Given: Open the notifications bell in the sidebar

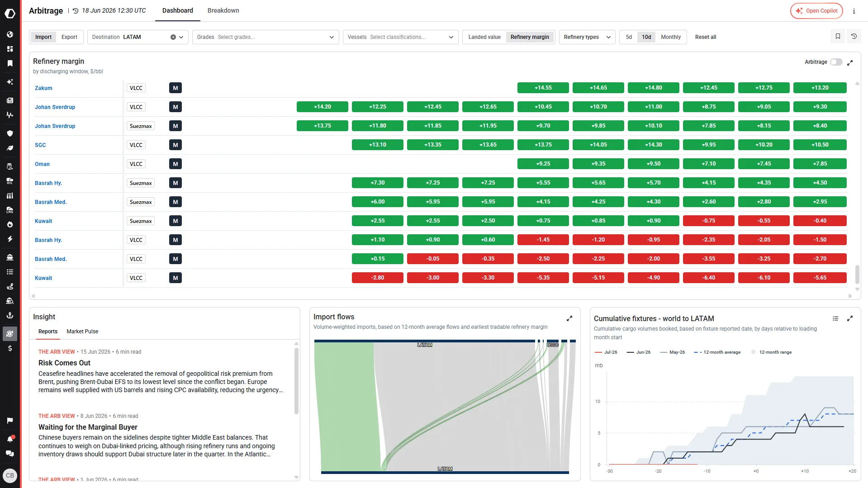Looking at the screenshot, I should (10, 439).
